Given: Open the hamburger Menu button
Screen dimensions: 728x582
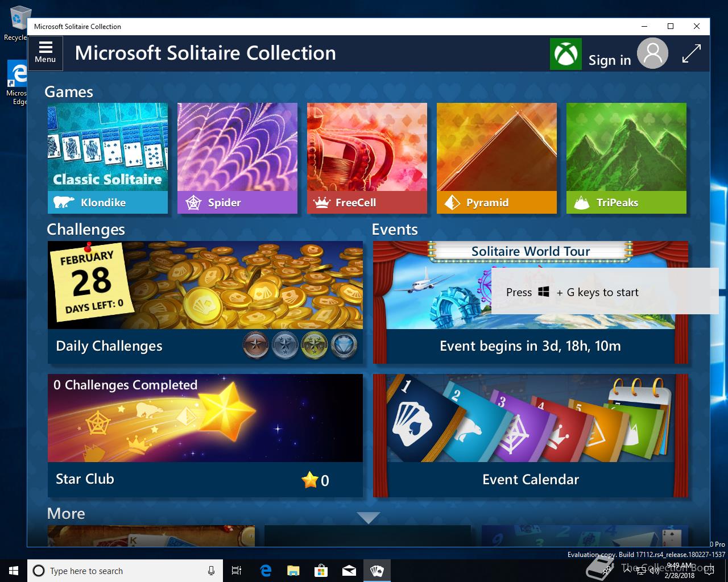Looking at the screenshot, I should [x=45, y=53].
